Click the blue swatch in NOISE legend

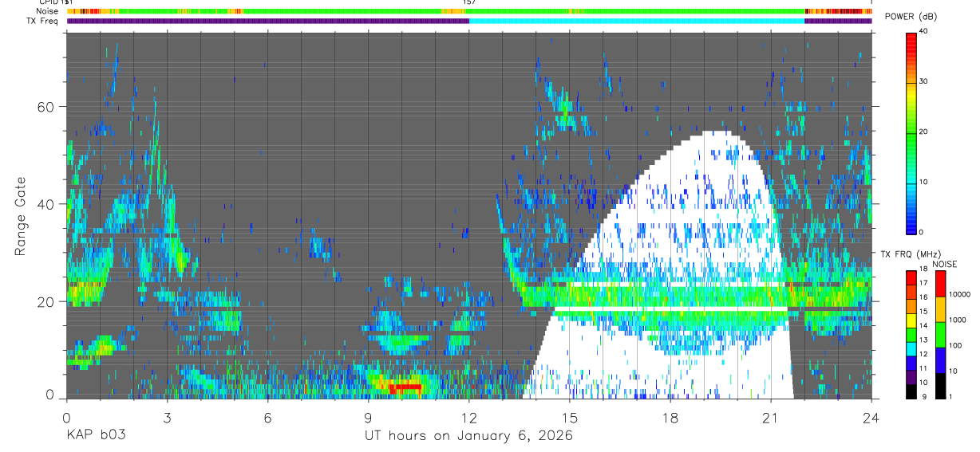point(940,360)
